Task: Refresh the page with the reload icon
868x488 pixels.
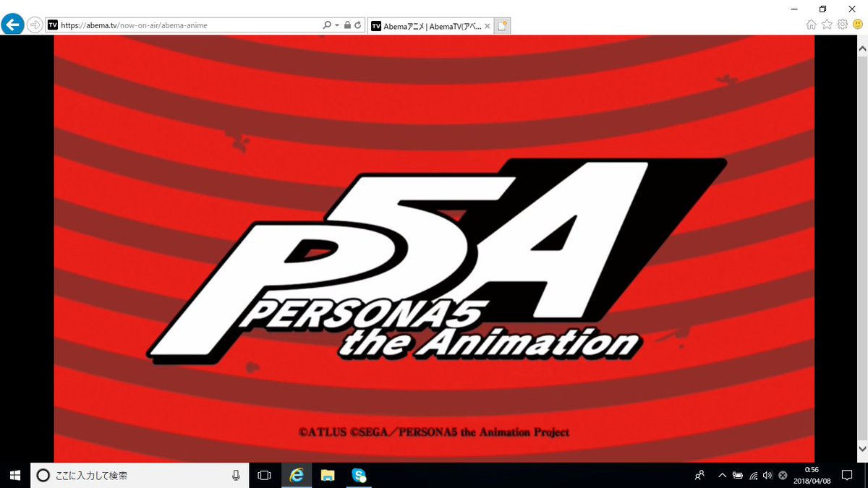Action: click(x=357, y=25)
